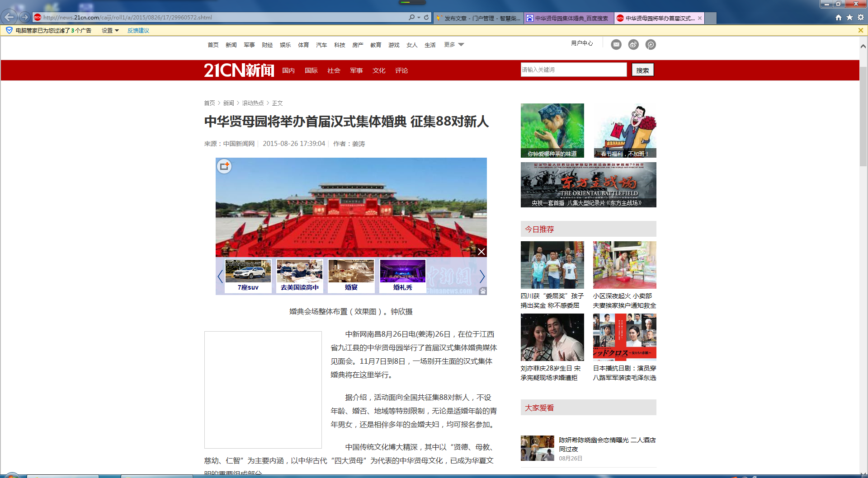868x478 pixels.
Task: Open the 国内 news section
Action: click(288, 70)
